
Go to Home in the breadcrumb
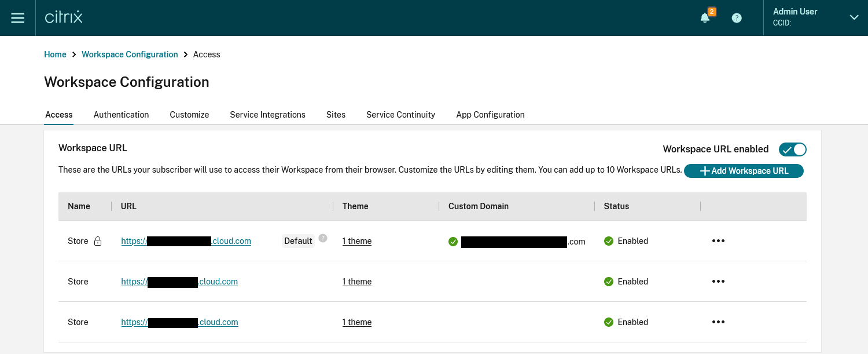[55, 54]
